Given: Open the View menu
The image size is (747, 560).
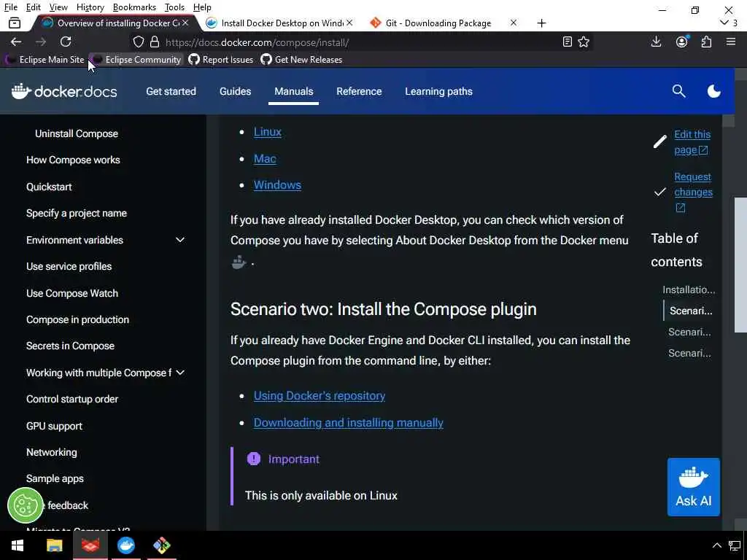Looking at the screenshot, I should [58, 7].
